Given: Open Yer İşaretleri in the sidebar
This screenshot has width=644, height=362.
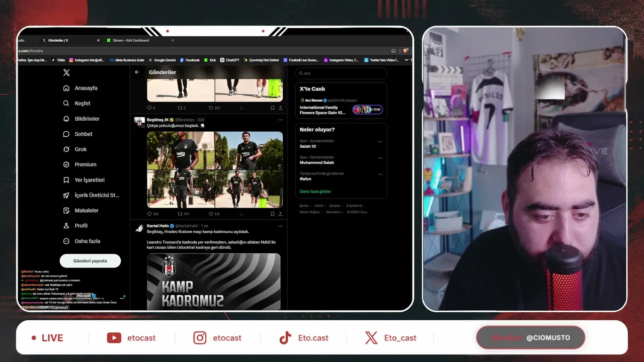Looking at the screenshot, I should click(84, 180).
